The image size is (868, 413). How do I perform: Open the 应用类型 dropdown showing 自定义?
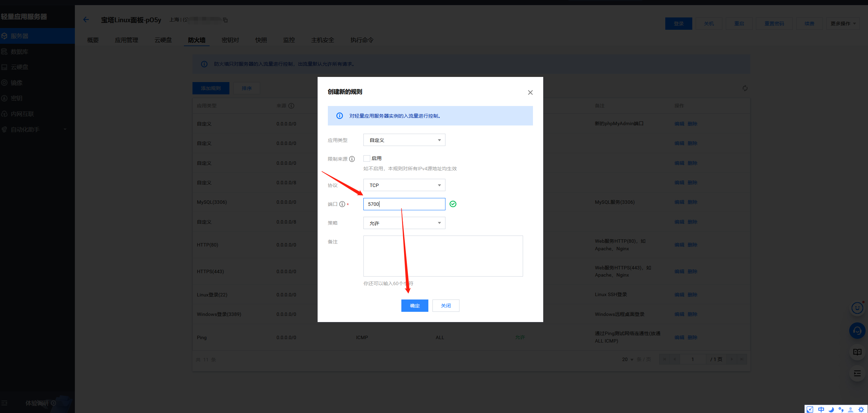coord(404,140)
